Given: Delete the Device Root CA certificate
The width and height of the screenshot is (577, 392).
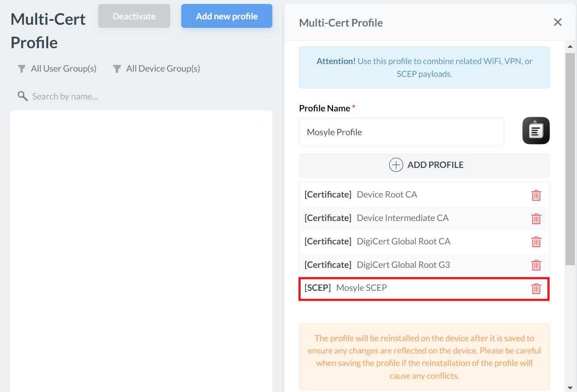Looking at the screenshot, I should pyautogui.click(x=536, y=195).
